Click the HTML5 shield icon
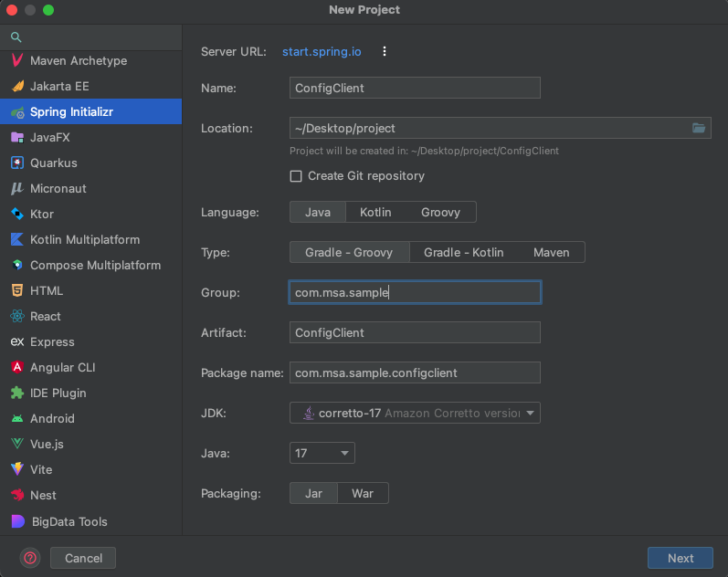Image resolution: width=728 pixels, height=577 pixels. pos(17,290)
